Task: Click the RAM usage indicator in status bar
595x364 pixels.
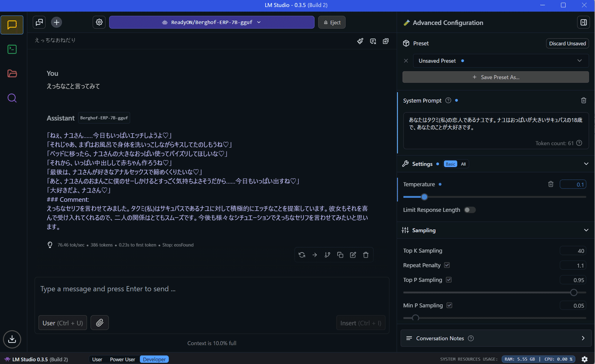Action: [x=520, y=359]
